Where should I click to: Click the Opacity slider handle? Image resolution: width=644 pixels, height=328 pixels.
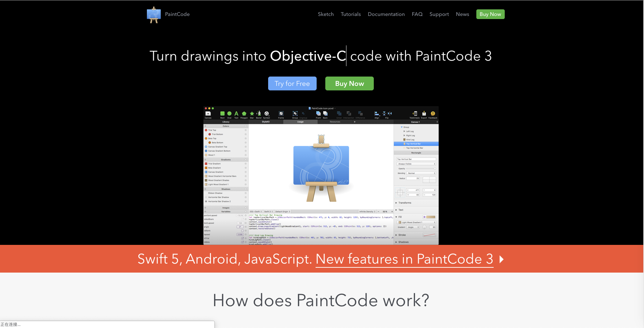tap(435, 169)
